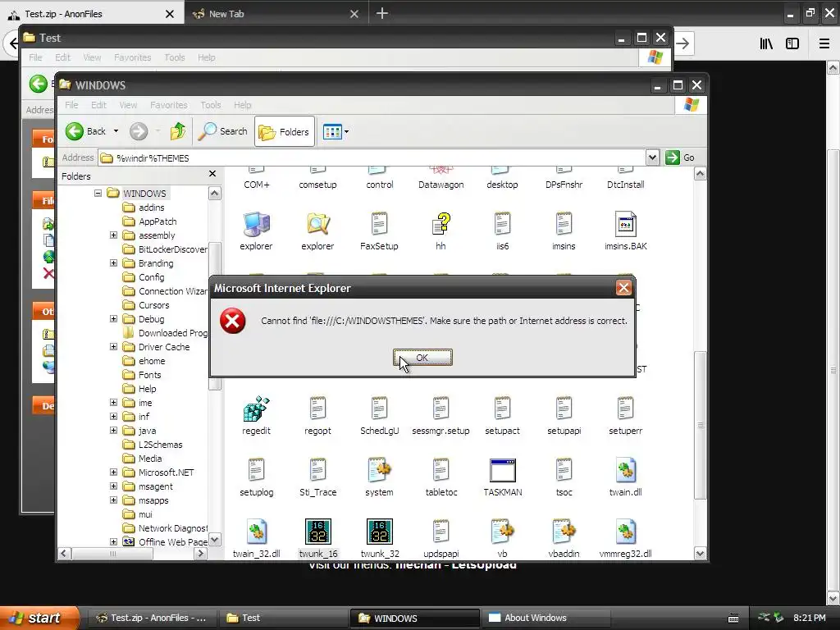The width and height of the screenshot is (840, 630).
Task: Click the Back button in WINDOWS explorer
Action: coord(86,131)
